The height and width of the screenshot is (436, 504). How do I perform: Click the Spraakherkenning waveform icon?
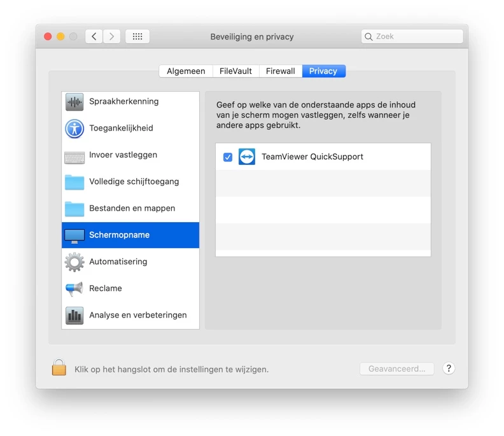74,102
